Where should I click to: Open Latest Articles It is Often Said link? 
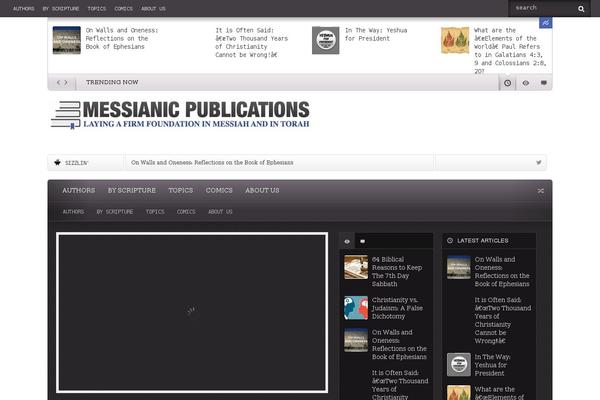pyautogui.click(x=503, y=320)
